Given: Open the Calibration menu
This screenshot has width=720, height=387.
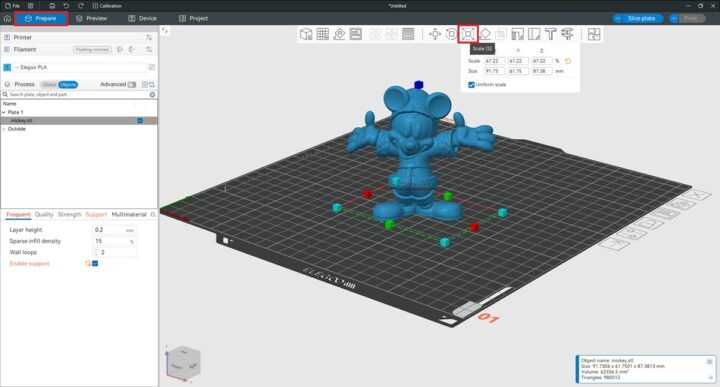Looking at the screenshot, I should (x=107, y=6).
